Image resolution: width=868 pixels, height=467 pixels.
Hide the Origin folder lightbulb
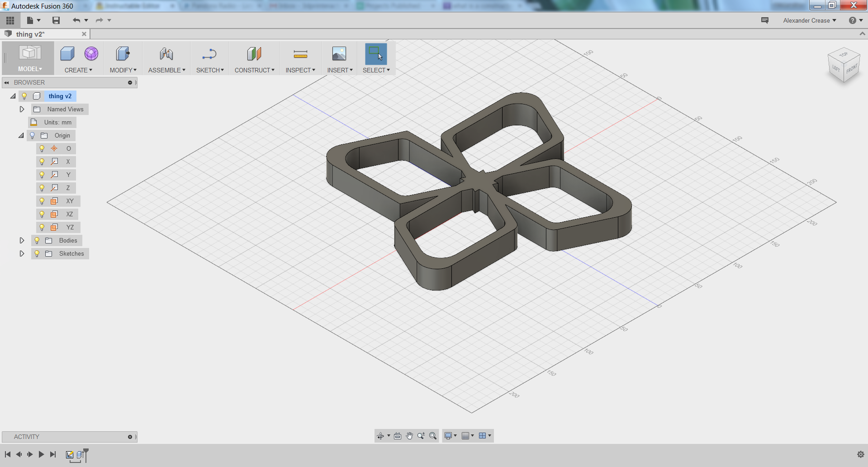click(32, 135)
